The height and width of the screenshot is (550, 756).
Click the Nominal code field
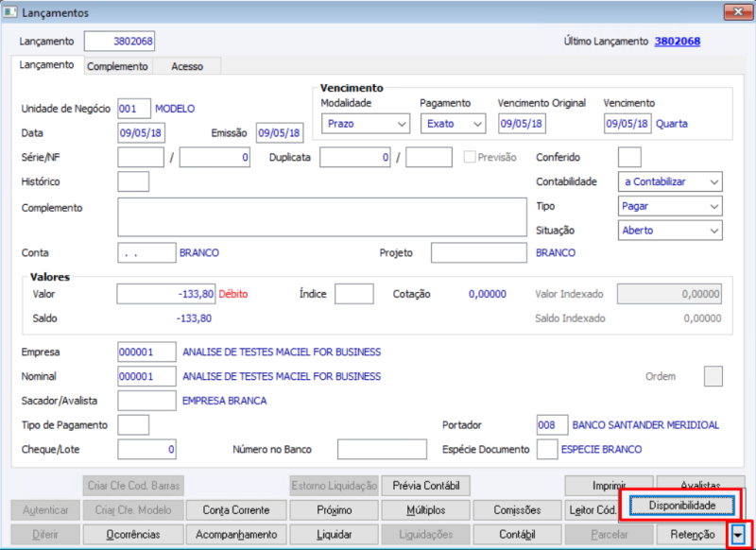pyautogui.click(x=147, y=376)
